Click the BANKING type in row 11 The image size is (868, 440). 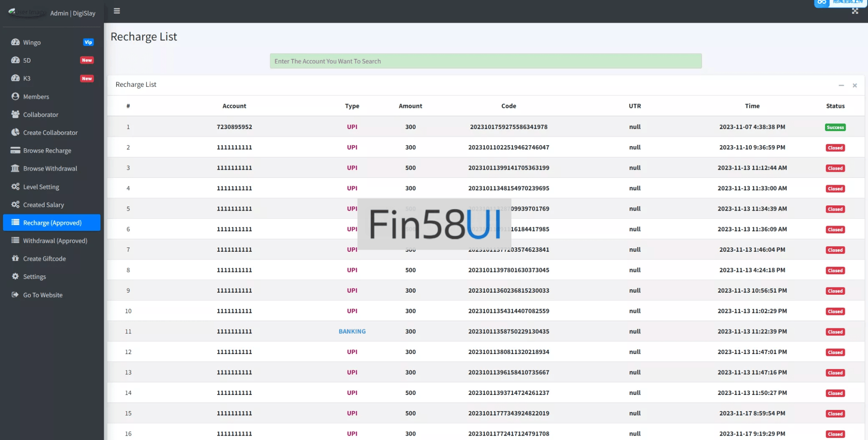pyautogui.click(x=352, y=331)
